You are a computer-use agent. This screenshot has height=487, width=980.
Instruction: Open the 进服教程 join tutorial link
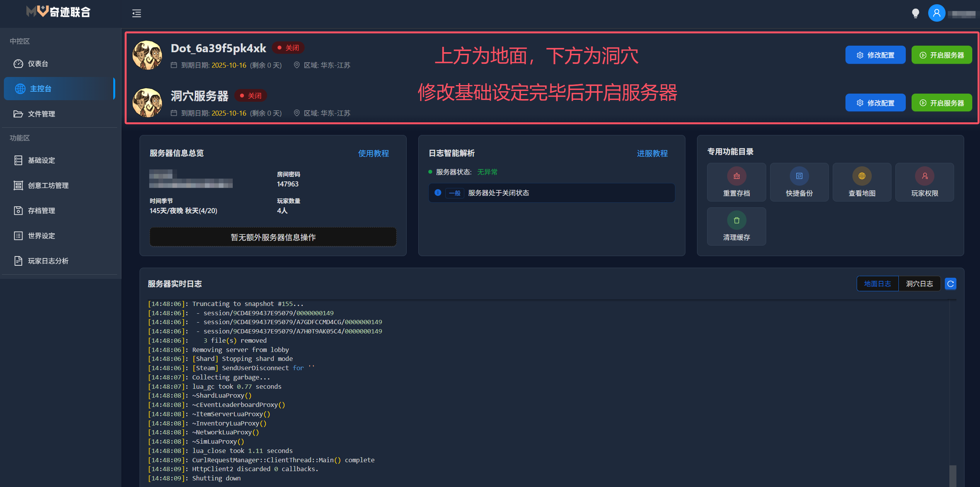point(652,154)
